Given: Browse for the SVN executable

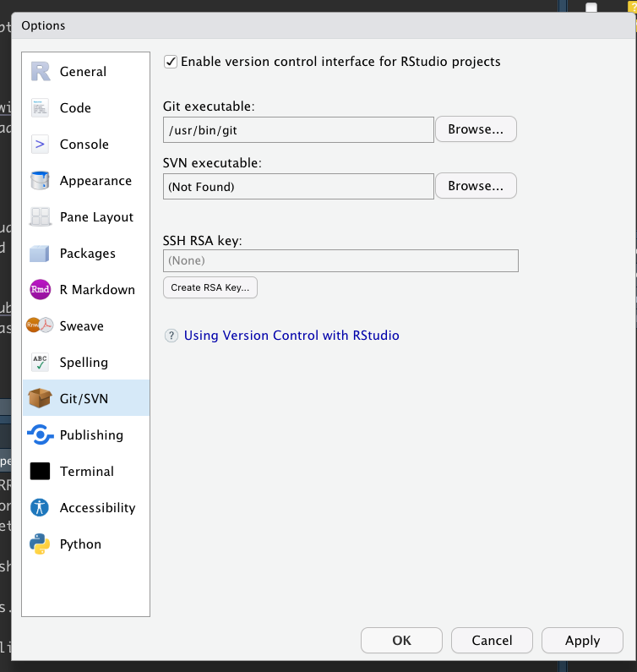Looking at the screenshot, I should pos(476,185).
